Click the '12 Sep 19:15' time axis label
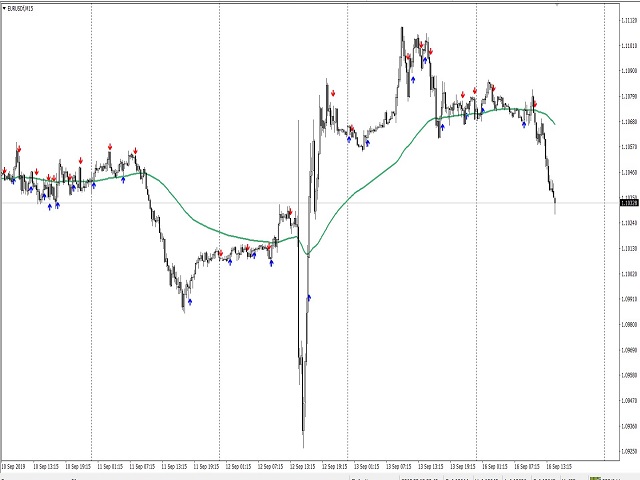Viewport: 640px width, 480px height. click(335, 466)
